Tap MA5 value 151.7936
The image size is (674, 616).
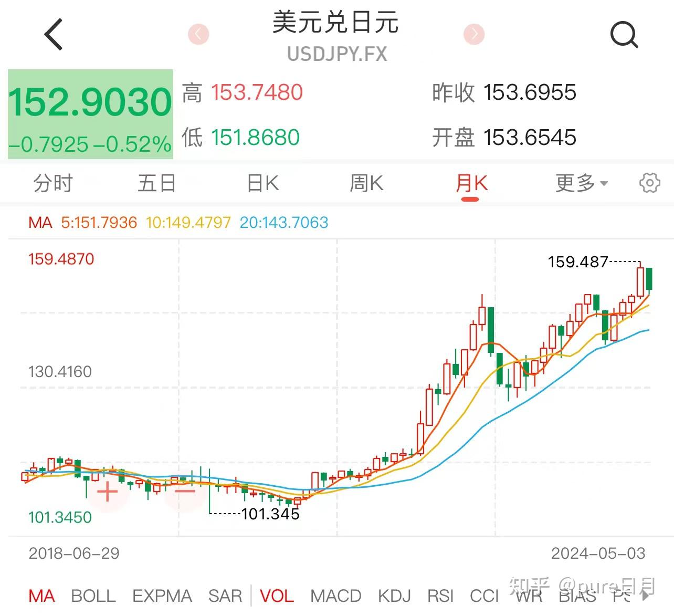(99, 223)
